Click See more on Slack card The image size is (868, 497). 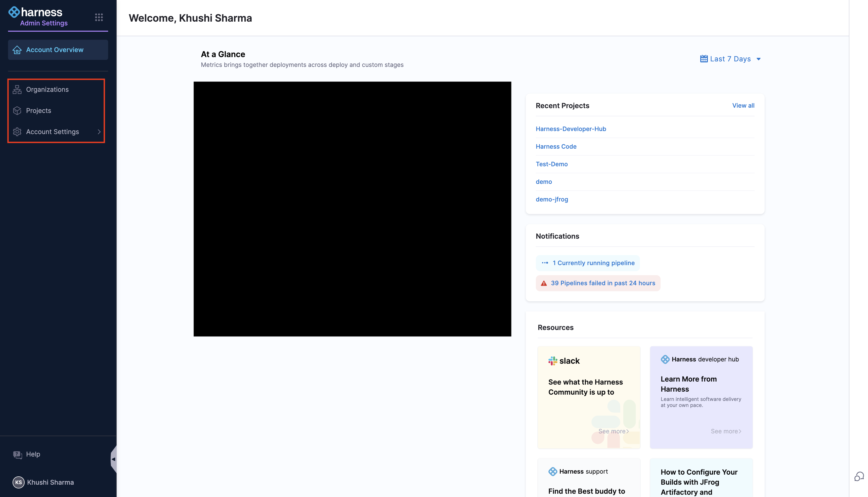pos(614,431)
